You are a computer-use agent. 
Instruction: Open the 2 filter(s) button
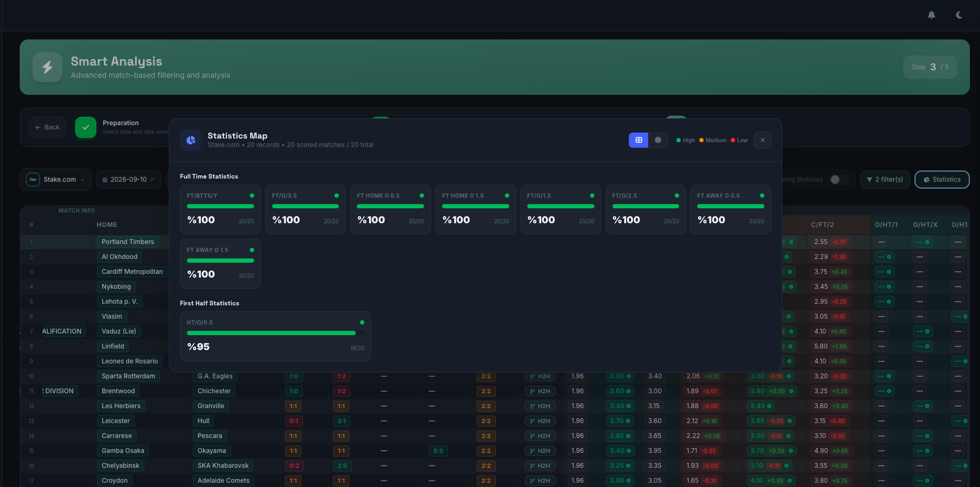point(885,180)
